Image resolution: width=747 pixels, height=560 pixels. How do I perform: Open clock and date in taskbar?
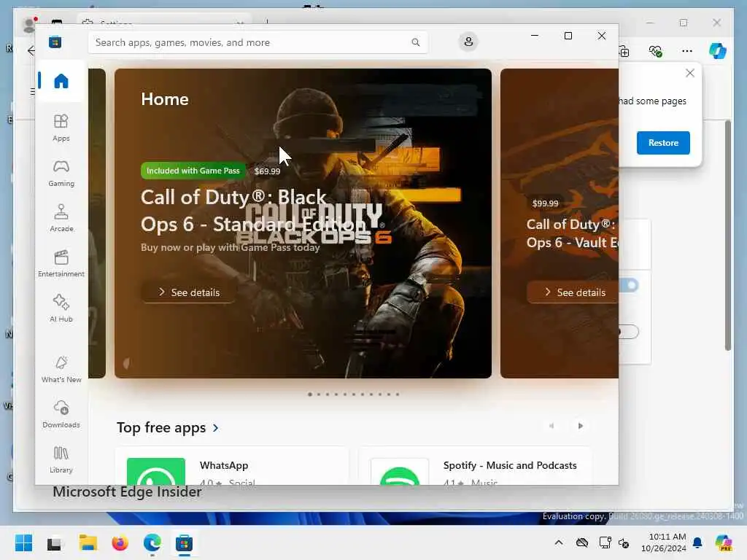664,542
